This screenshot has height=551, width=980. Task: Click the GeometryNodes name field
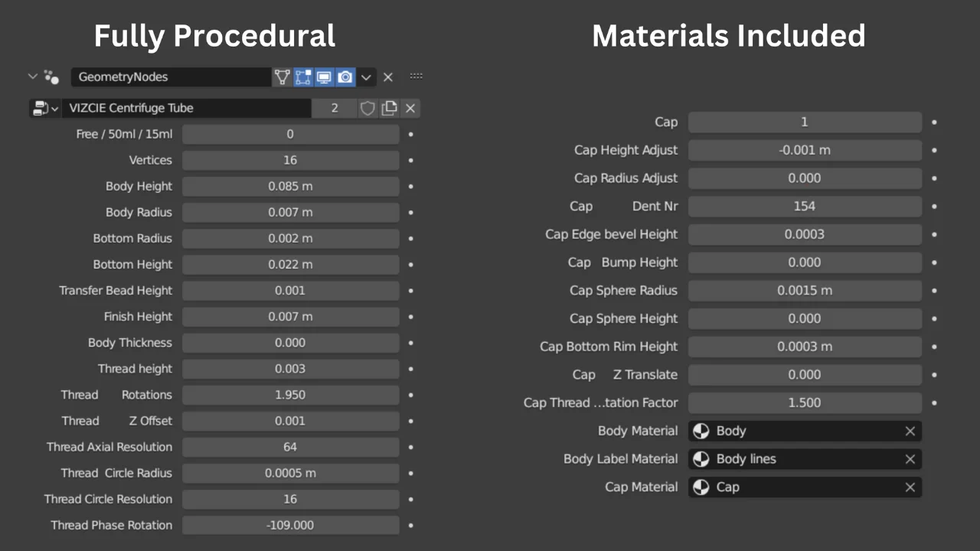pyautogui.click(x=171, y=77)
